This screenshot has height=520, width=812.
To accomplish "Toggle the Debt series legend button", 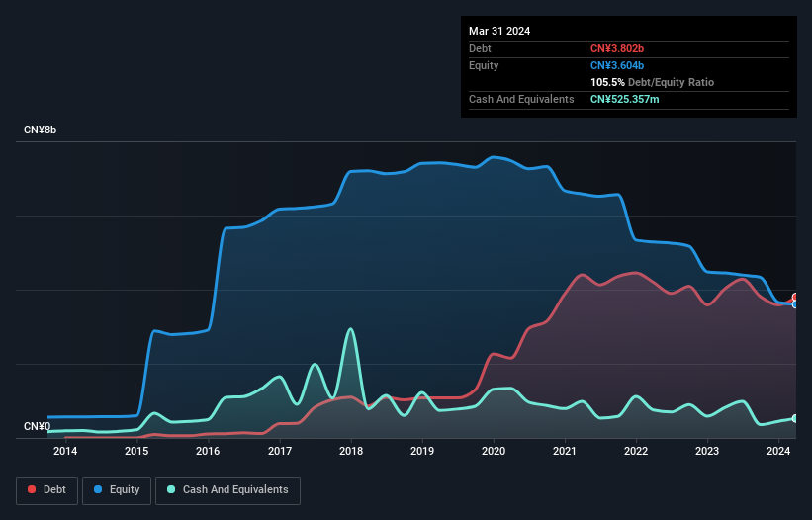I will pyautogui.click(x=46, y=490).
